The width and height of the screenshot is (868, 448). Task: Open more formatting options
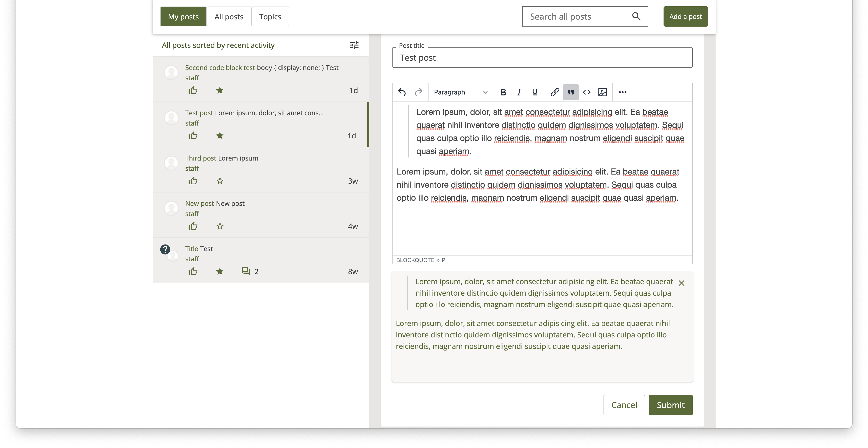pyautogui.click(x=622, y=92)
